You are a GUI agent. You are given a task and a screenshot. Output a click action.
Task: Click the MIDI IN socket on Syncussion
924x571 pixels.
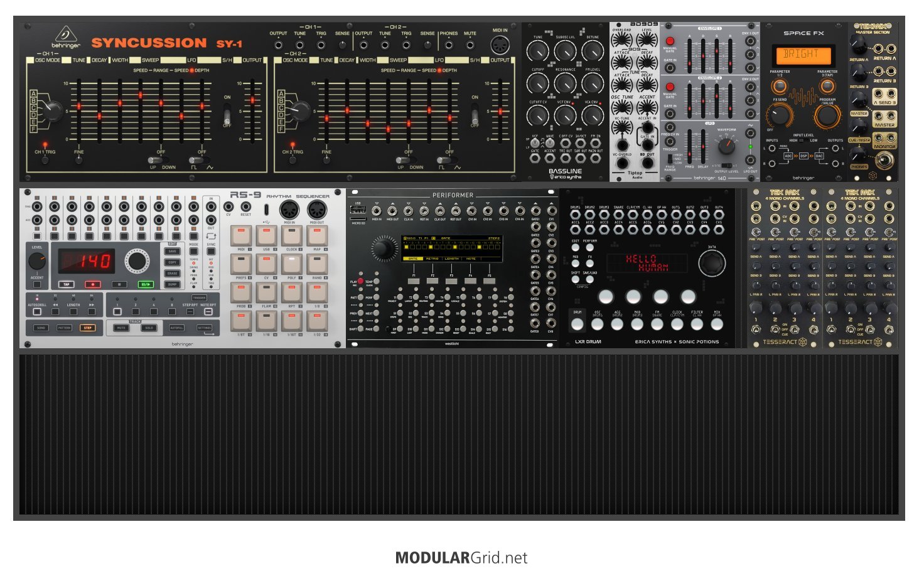click(500, 45)
